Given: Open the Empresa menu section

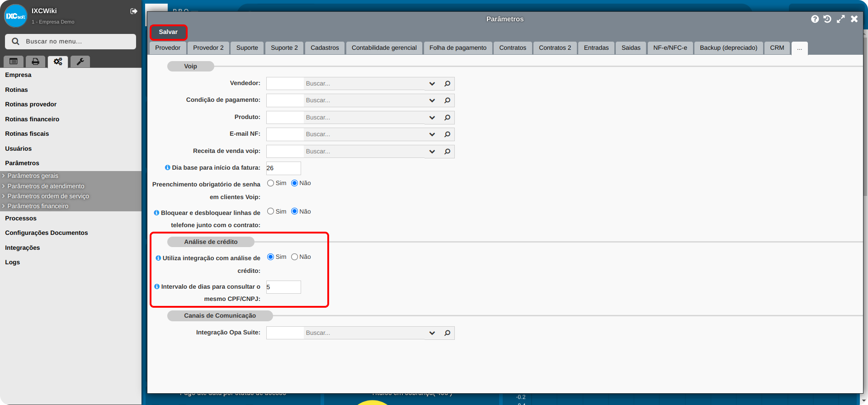Looking at the screenshot, I should [x=18, y=75].
